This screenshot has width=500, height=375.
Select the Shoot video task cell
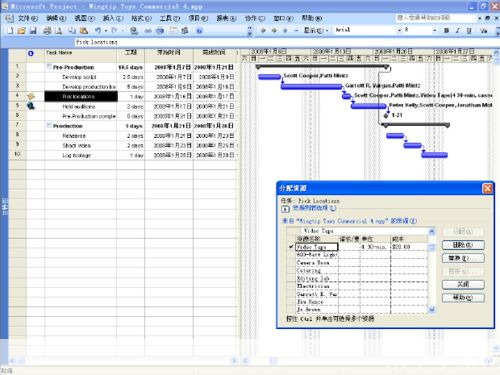coord(81,146)
